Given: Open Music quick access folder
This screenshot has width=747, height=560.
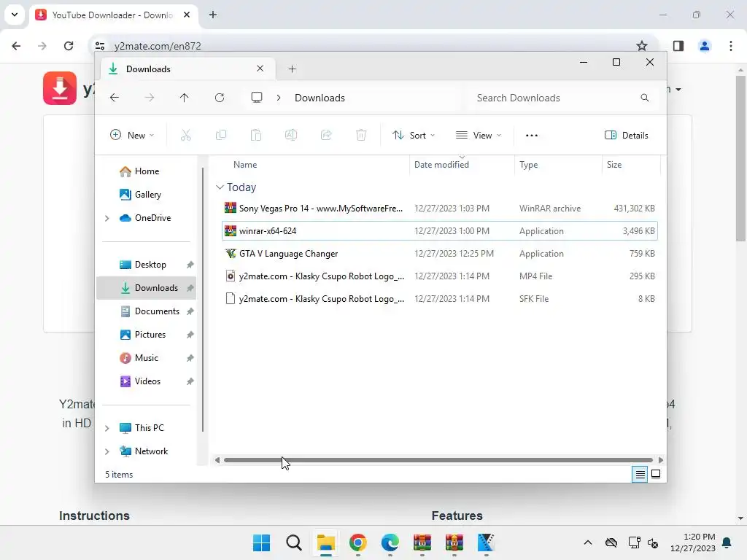Looking at the screenshot, I should point(146,358).
